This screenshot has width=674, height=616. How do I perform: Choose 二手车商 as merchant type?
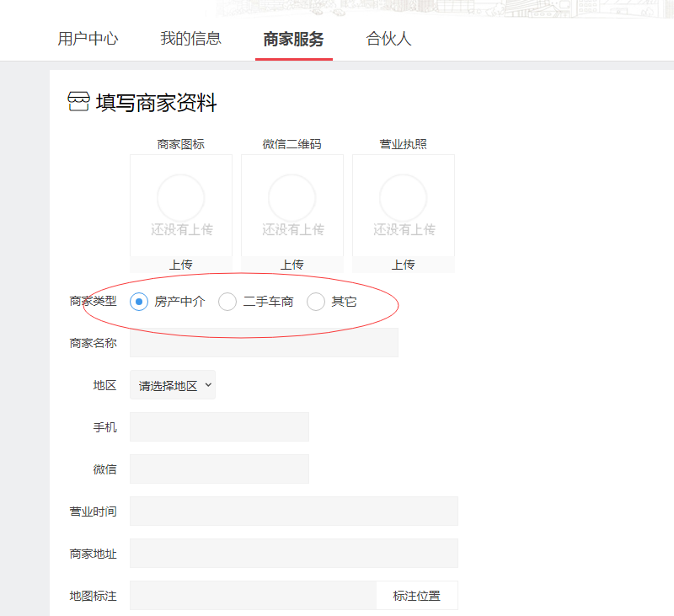(x=227, y=302)
